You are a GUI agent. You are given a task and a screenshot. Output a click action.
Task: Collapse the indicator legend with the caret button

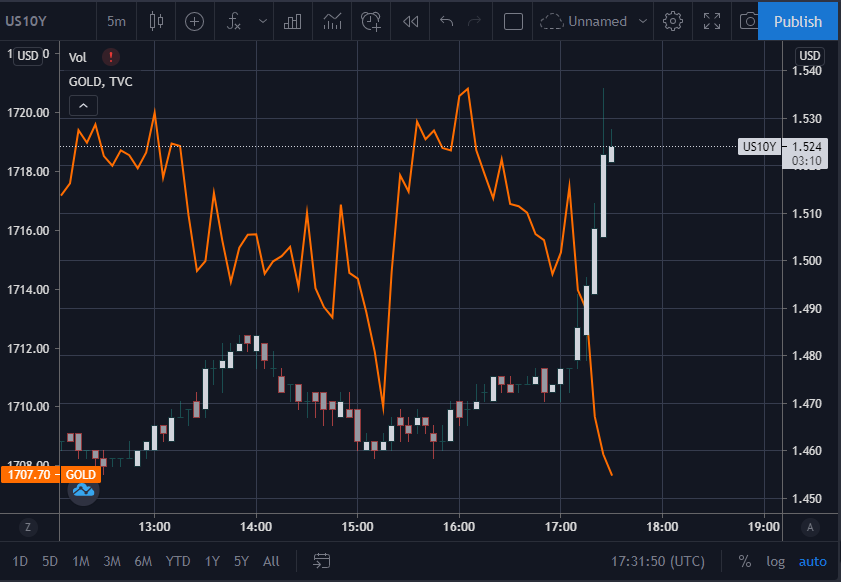click(83, 106)
